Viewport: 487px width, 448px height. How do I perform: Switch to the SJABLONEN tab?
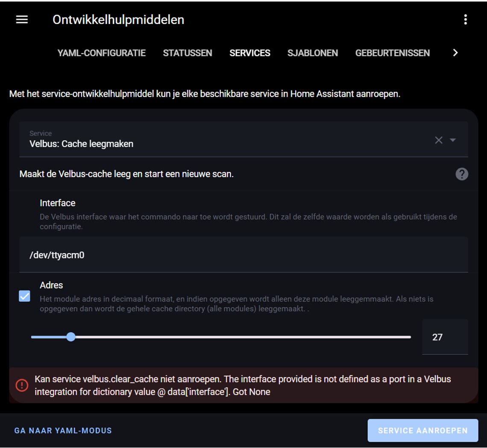pos(313,53)
